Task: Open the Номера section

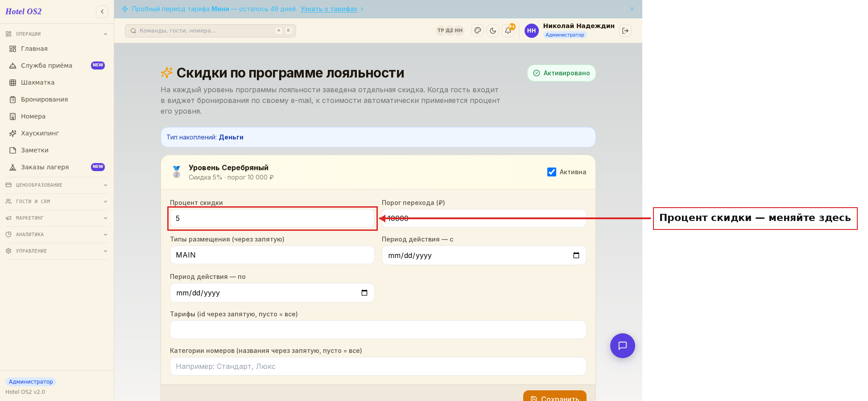Action: [x=57, y=116]
